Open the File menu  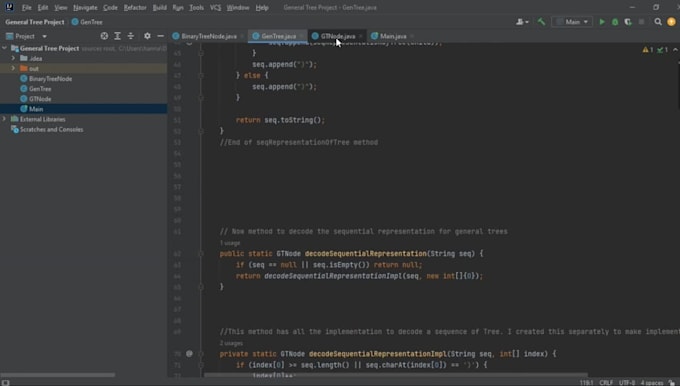26,7
